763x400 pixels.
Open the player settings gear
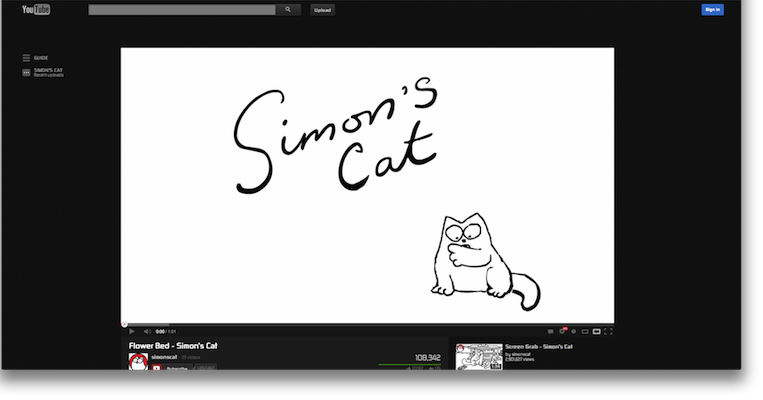coord(574,331)
